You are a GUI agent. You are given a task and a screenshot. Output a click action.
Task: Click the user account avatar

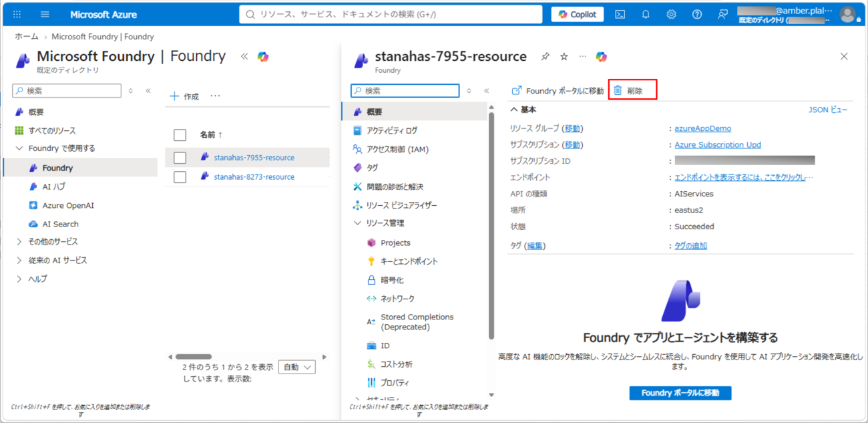(x=847, y=14)
